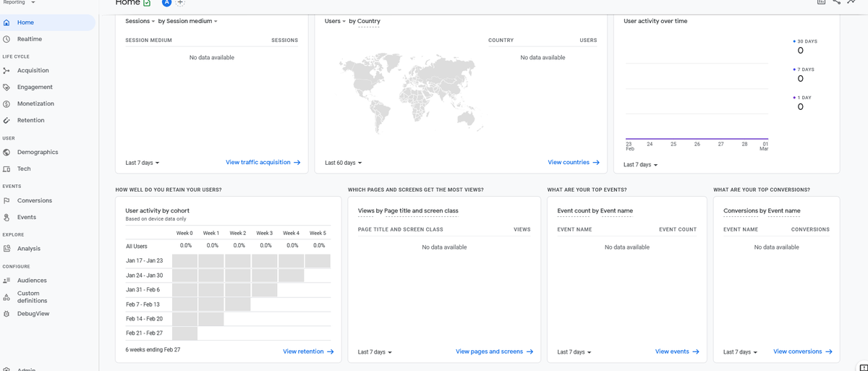Click 'Conversions by Event name' heading

click(762, 211)
